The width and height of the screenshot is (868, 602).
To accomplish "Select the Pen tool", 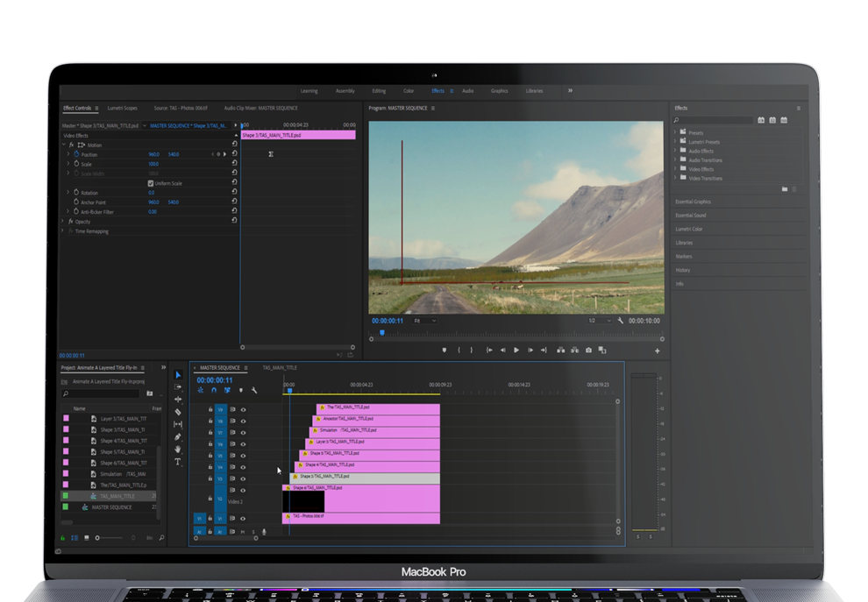I will tap(178, 436).
